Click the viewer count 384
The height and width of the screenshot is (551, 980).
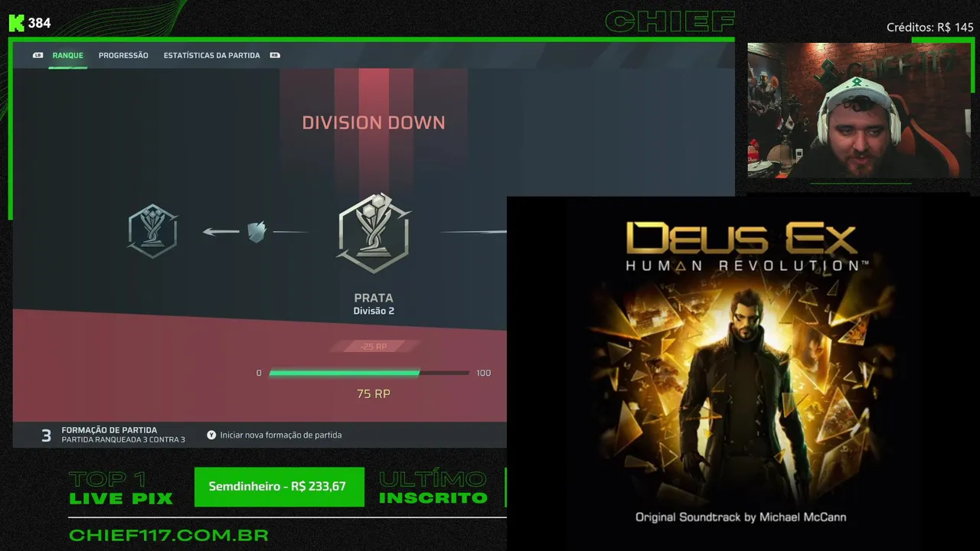coord(40,23)
